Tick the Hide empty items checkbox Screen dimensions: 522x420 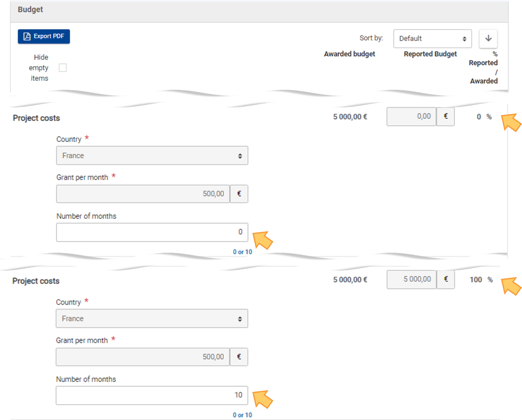pos(63,68)
